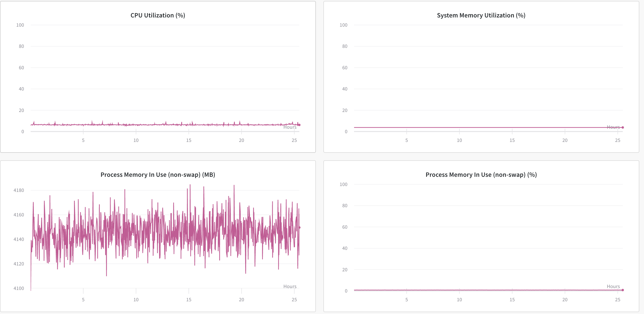Click the 60 y-axis label in the System Memory chart
The width and height of the screenshot is (644, 314).
[344, 68]
